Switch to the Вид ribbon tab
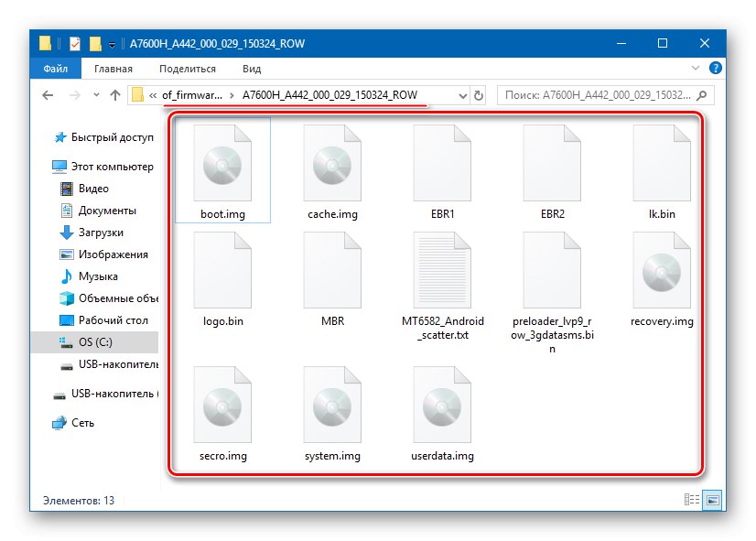 [251, 68]
